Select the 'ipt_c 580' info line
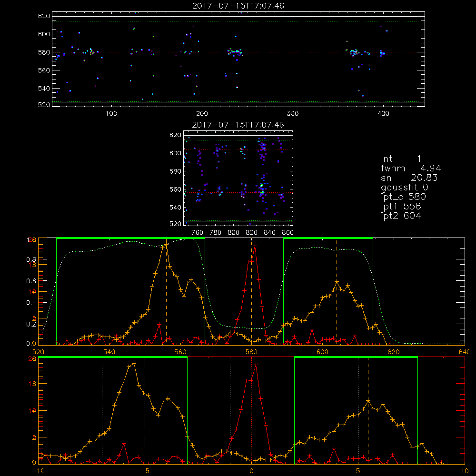Image resolution: width=476 pixels, height=476 pixels. point(404,197)
